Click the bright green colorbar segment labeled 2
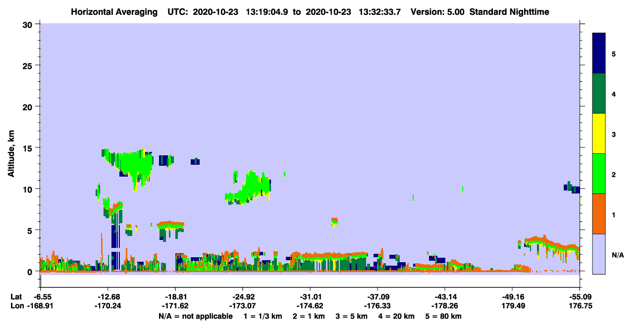Viewport: 644px width, 330px height. click(599, 174)
